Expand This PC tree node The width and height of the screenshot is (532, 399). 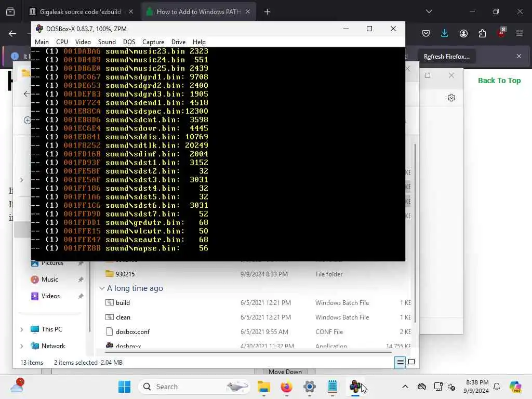22,329
